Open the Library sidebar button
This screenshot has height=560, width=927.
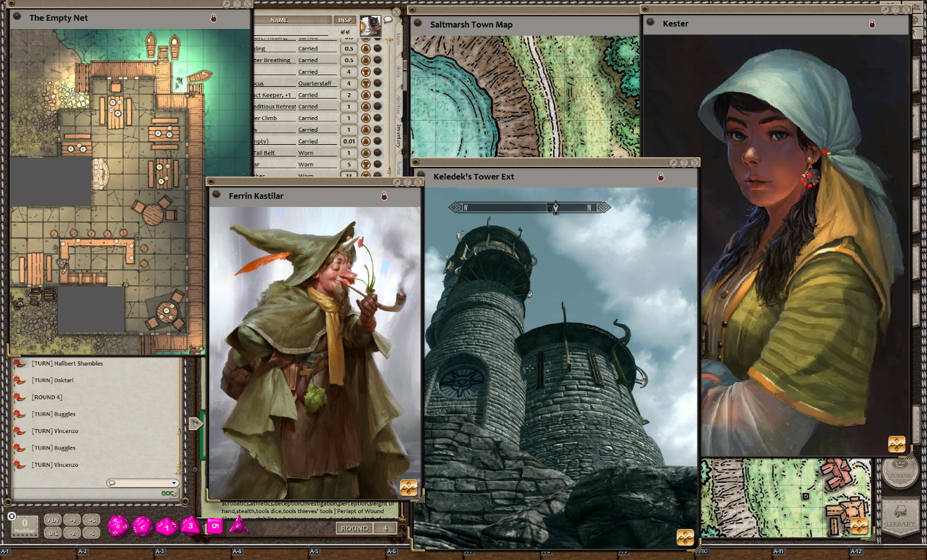(899, 516)
